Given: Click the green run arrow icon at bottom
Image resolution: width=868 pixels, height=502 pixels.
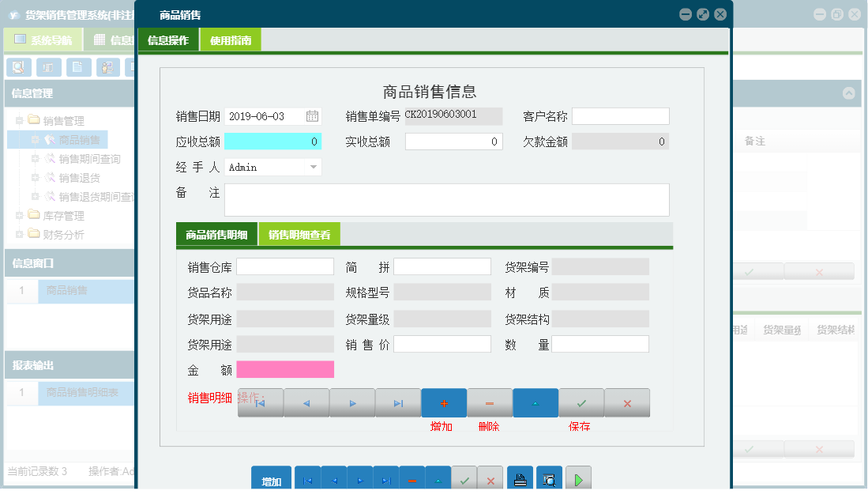Looking at the screenshot, I should pos(577,477).
